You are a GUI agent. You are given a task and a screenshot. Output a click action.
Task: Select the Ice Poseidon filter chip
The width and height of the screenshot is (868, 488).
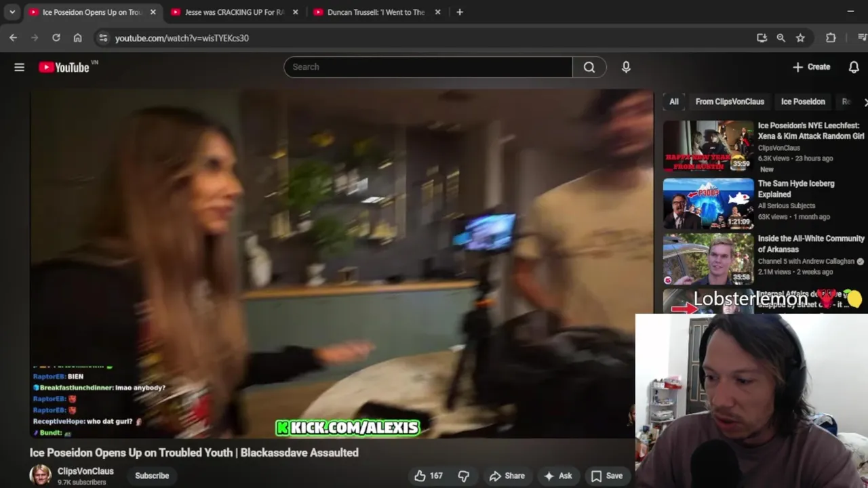(803, 102)
